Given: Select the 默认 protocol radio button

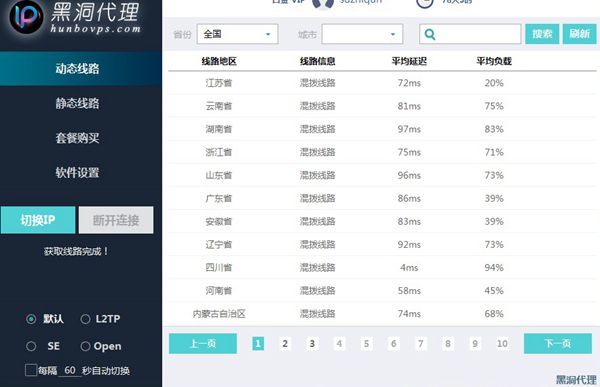Looking at the screenshot, I should tap(31, 319).
